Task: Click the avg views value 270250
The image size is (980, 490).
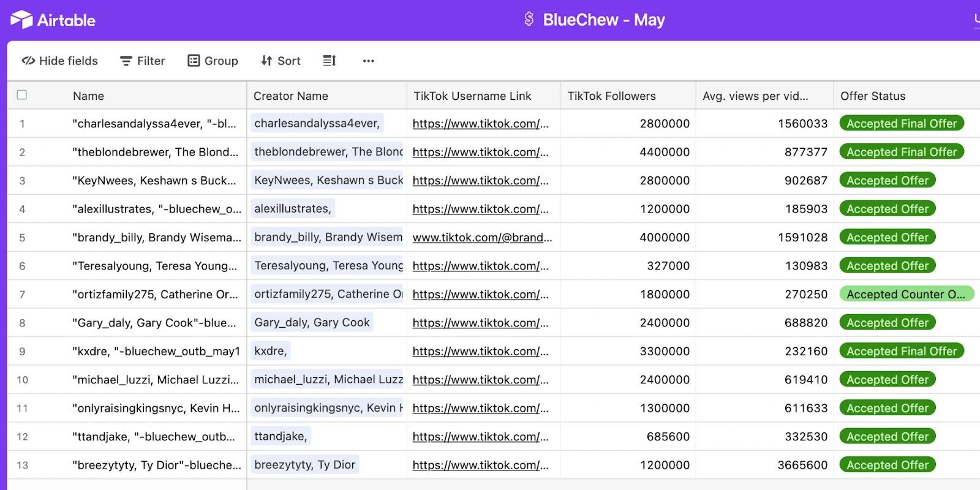Action: click(806, 295)
